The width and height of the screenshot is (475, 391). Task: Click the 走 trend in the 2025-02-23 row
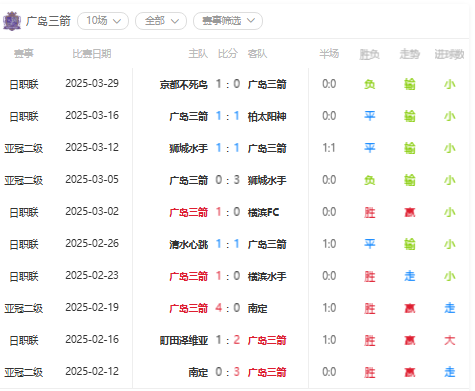(410, 276)
